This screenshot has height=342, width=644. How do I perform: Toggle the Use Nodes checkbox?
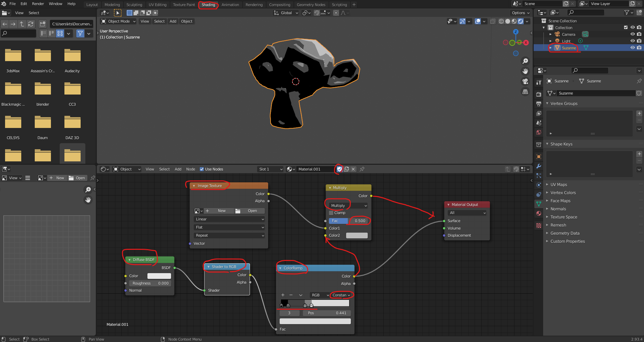(x=202, y=169)
